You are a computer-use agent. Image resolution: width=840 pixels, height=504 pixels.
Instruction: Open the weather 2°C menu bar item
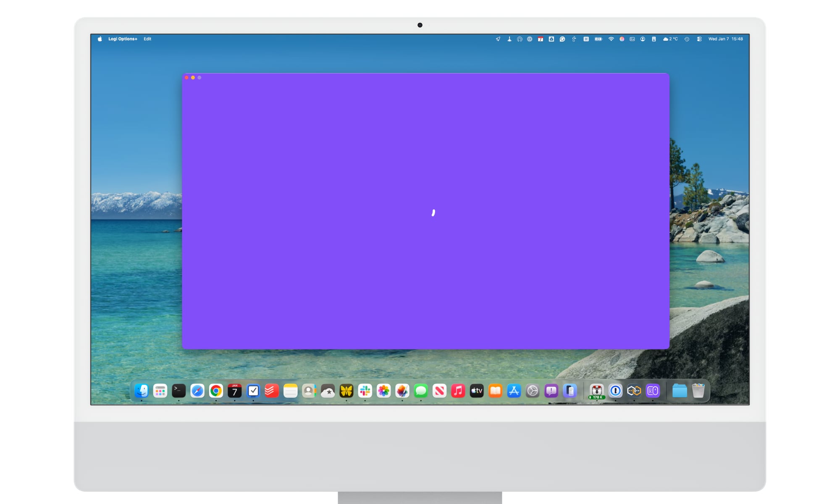tap(671, 39)
